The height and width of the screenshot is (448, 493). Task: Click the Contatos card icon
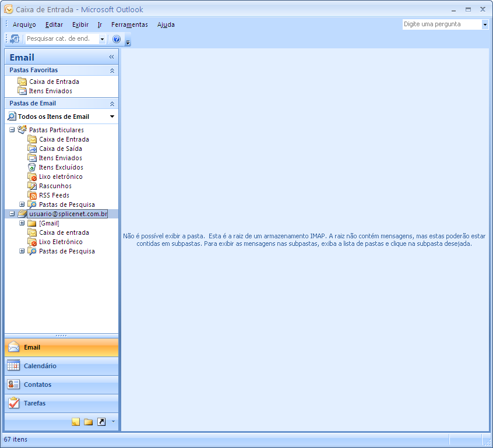(13, 384)
